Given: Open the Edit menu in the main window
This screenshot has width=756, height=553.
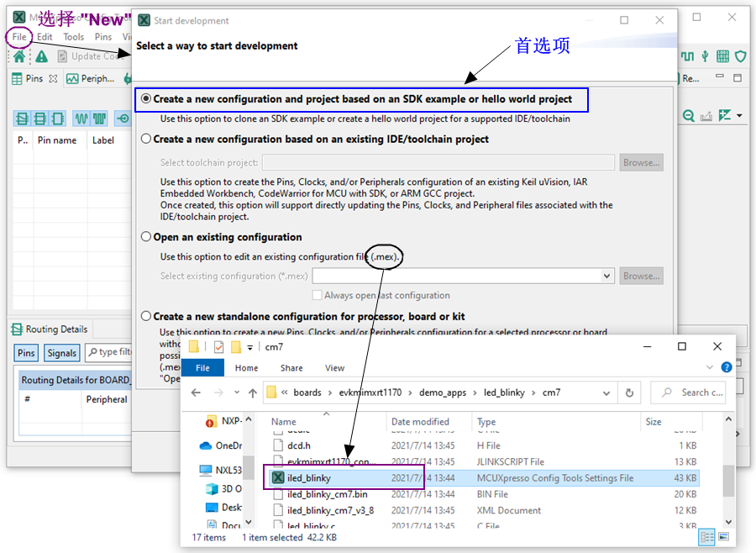Looking at the screenshot, I should tap(45, 37).
